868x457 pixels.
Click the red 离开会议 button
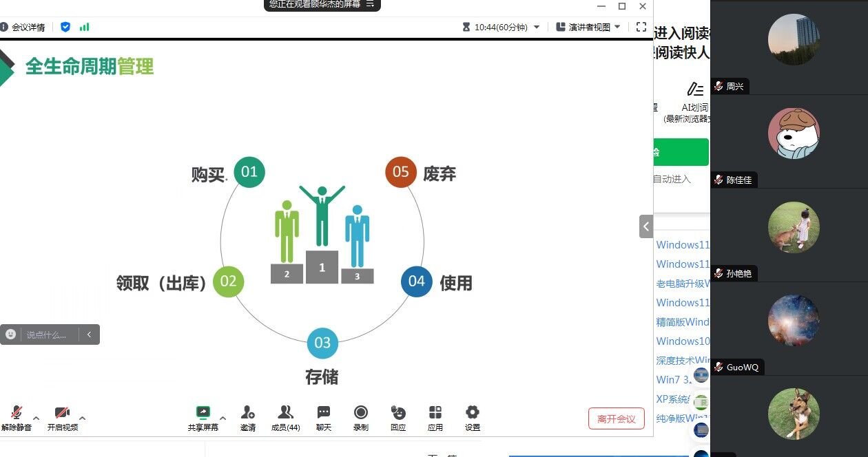[616, 418]
